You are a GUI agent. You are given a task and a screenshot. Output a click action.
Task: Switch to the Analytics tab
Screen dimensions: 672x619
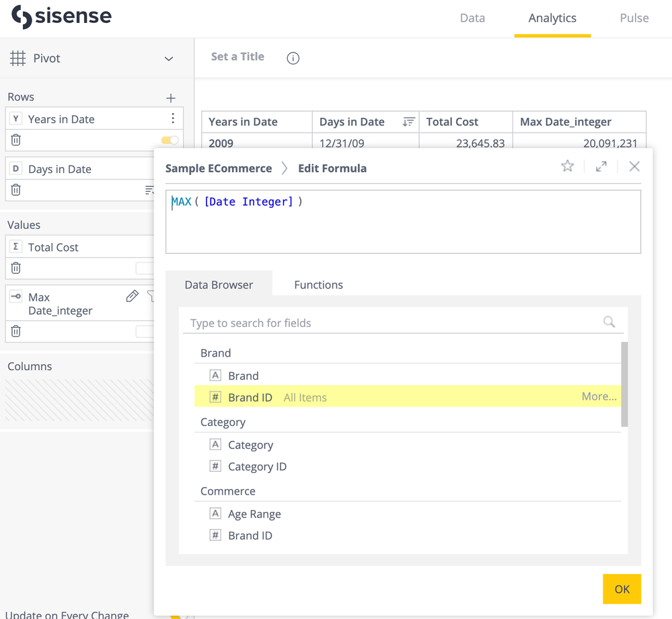click(x=552, y=18)
